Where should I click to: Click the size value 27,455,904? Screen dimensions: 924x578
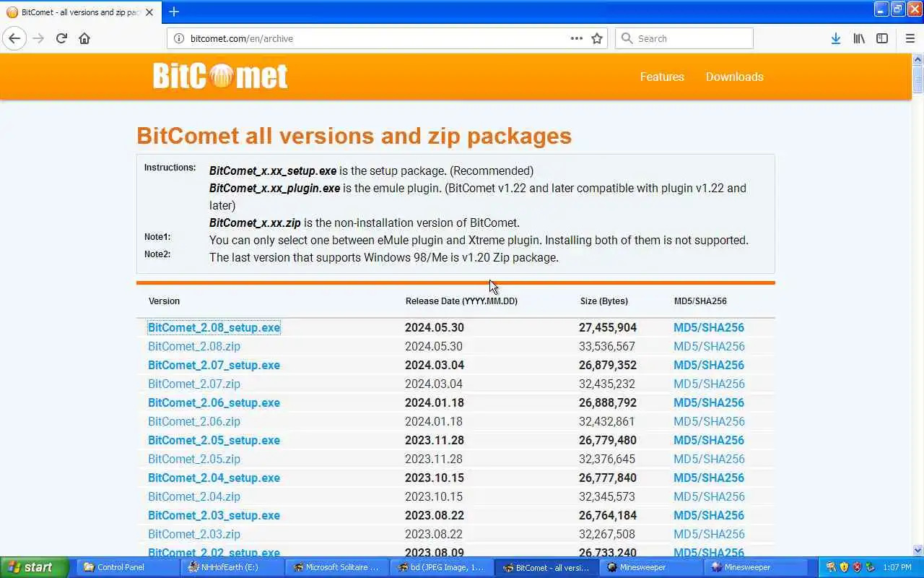click(608, 327)
